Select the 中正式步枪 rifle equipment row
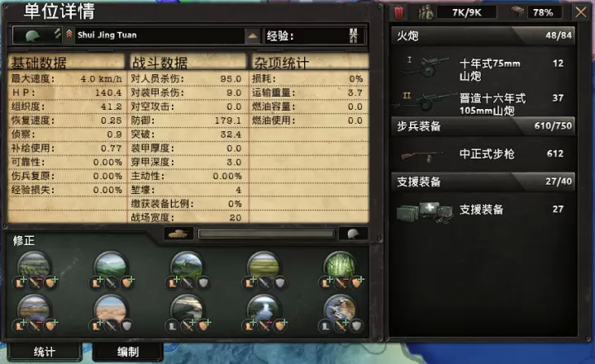This screenshot has width=595, height=364. [x=483, y=154]
